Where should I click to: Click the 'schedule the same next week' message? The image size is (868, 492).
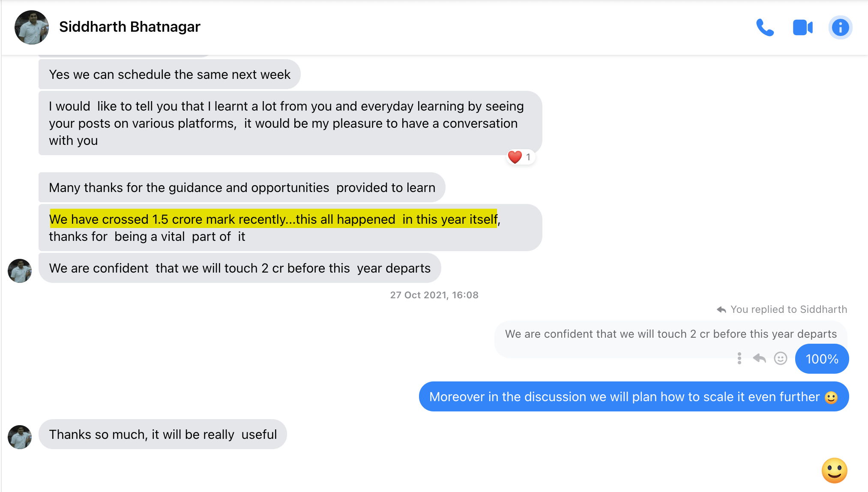pos(170,75)
